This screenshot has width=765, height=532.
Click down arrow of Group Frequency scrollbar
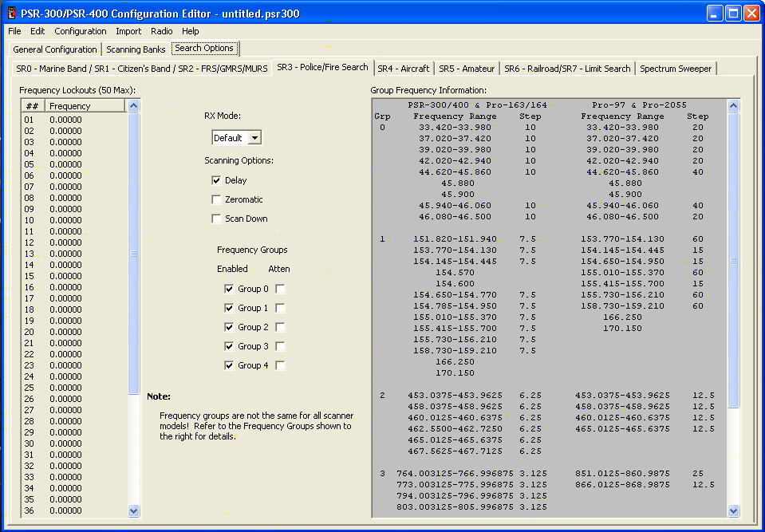tap(733, 510)
